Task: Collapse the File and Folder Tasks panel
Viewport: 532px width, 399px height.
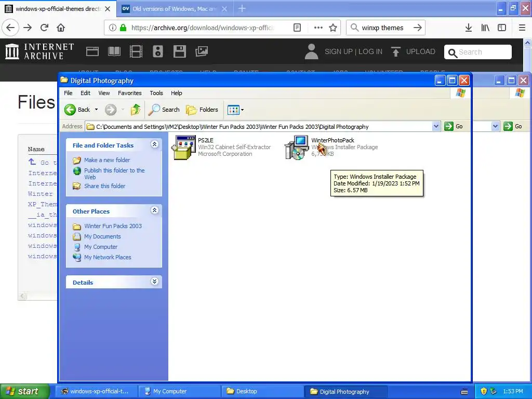Action: (x=154, y=144)
